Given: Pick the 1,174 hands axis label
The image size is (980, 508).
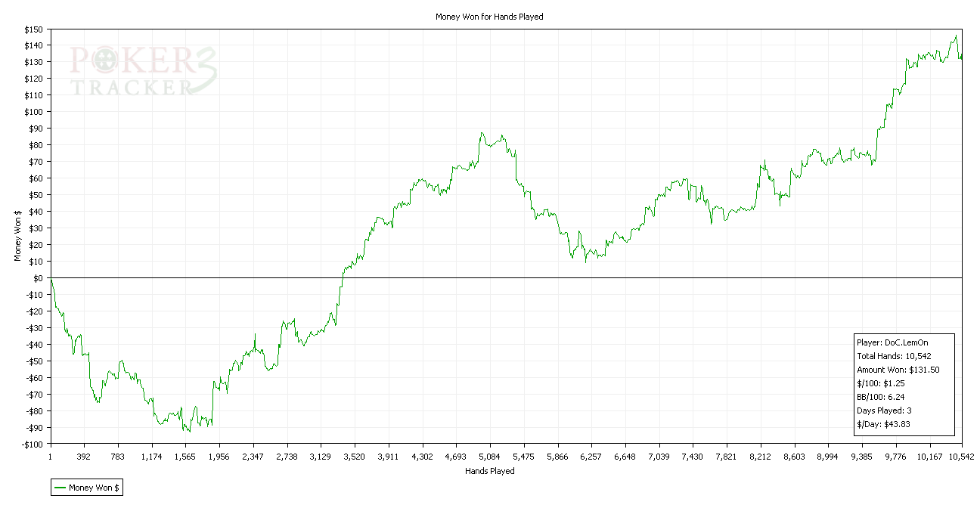Looking at the screenshot, I should (151, 457).
